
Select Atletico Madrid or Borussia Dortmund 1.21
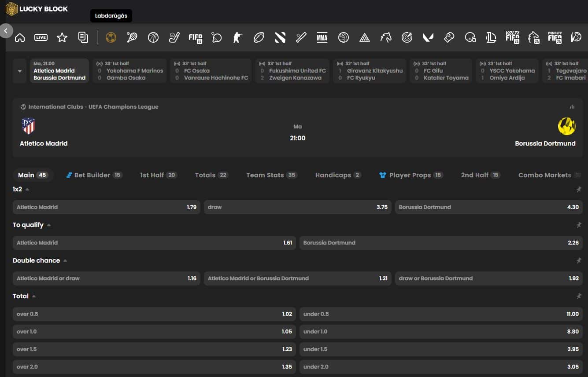pos(297,278)
